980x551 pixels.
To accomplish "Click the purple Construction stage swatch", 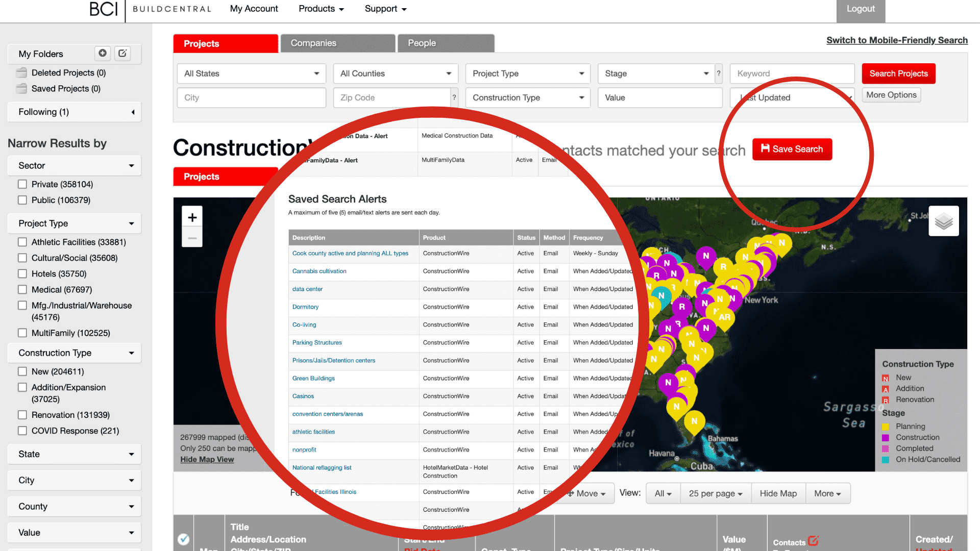I will coord(886,438).
